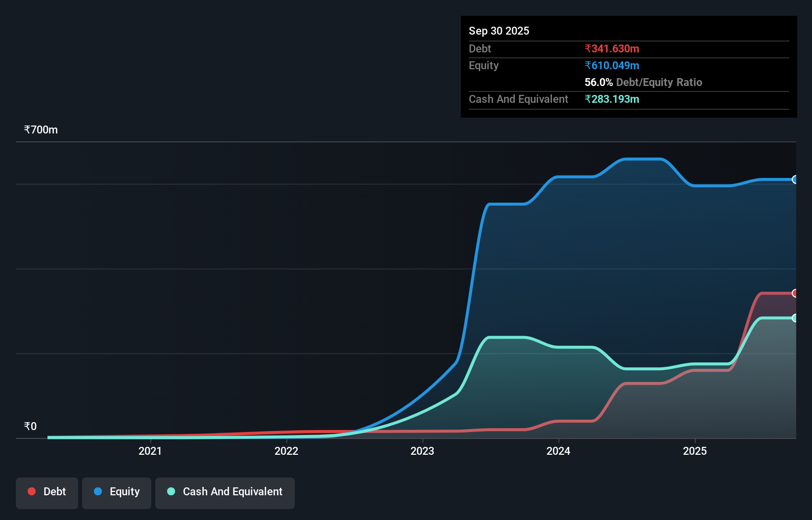This screenshot has height=520, width=812.
Task: Click the red Debt legend dot
Action: coord(32,491)
